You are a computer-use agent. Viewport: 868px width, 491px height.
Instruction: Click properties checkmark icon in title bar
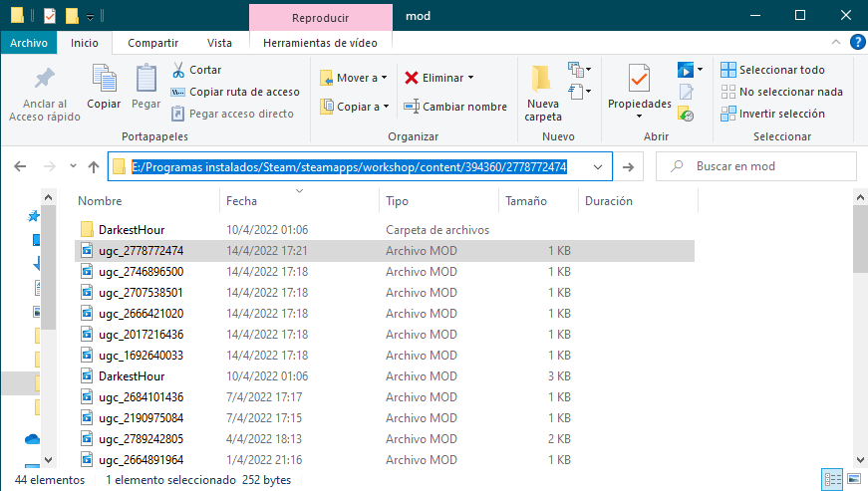click(50, 16)
